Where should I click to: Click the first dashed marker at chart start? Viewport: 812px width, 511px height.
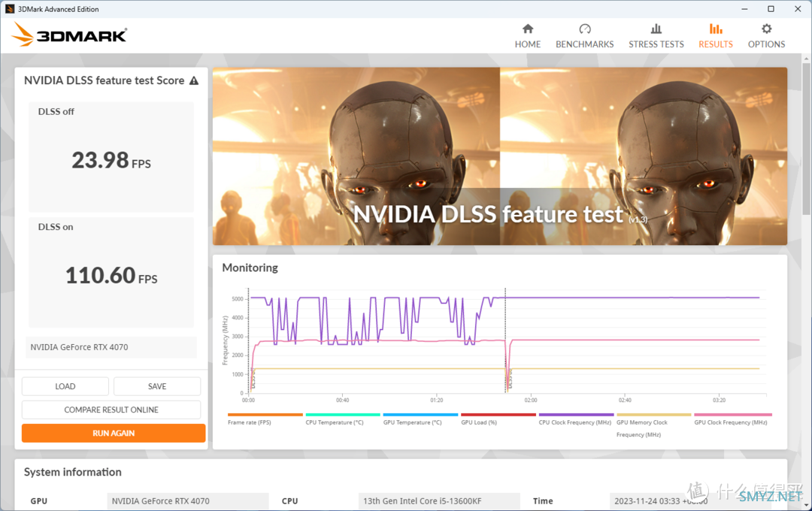[x=249, y=342]
